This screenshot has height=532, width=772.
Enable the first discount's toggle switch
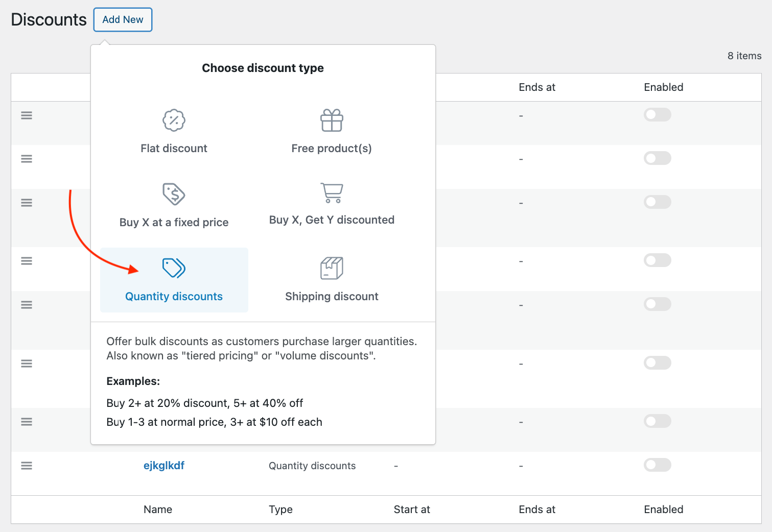(657, 115)
